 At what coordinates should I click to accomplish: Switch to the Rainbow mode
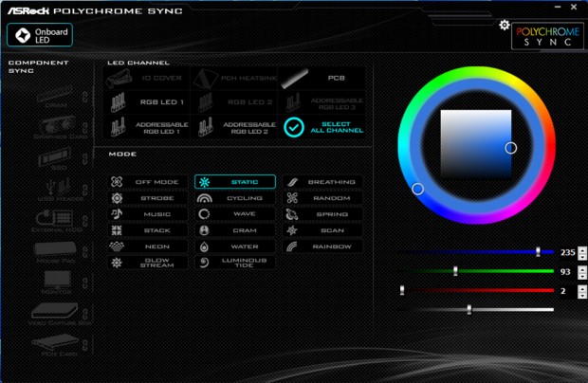322,246
